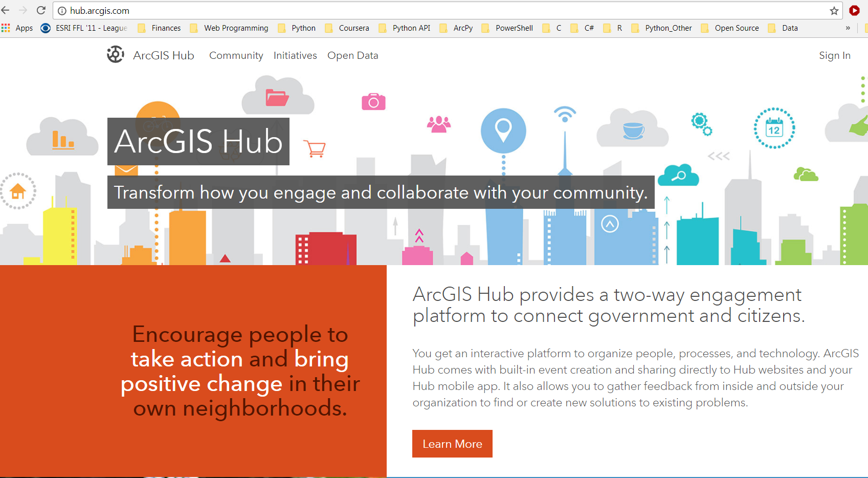This screenshot has width=868, height=478.
Task: Bookmark this page with the star icon
Action: [x=834, y=11]
